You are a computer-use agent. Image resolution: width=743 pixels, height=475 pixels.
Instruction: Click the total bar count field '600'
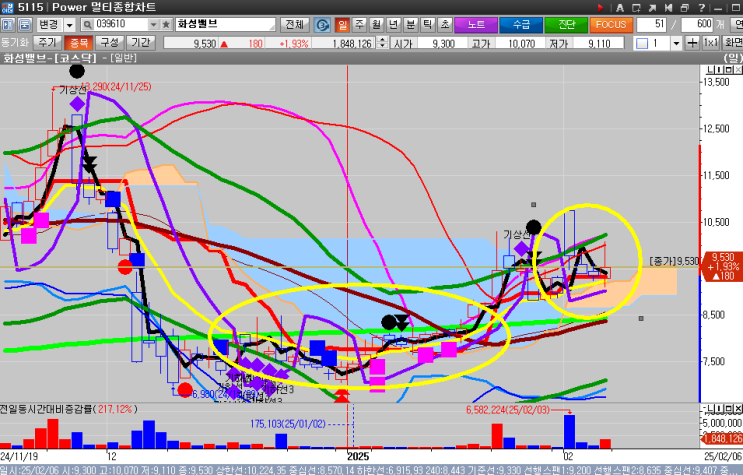[697, 25]
